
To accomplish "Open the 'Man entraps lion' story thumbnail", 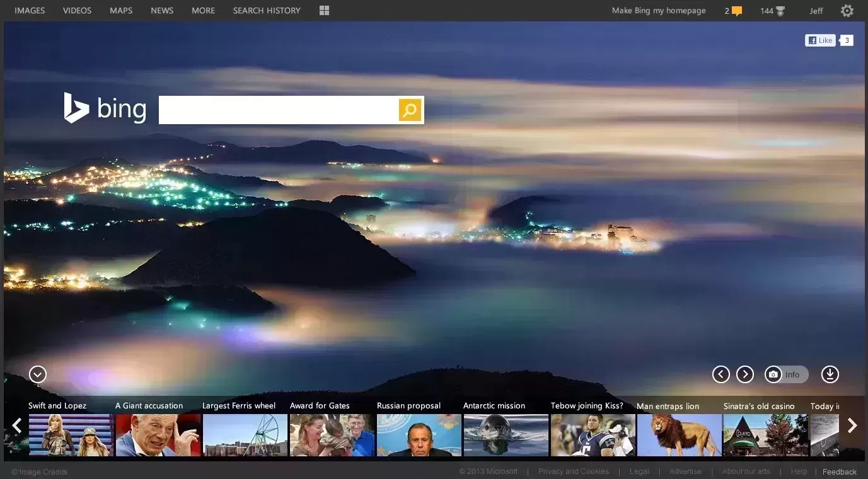I will click(x=679, y=434).
